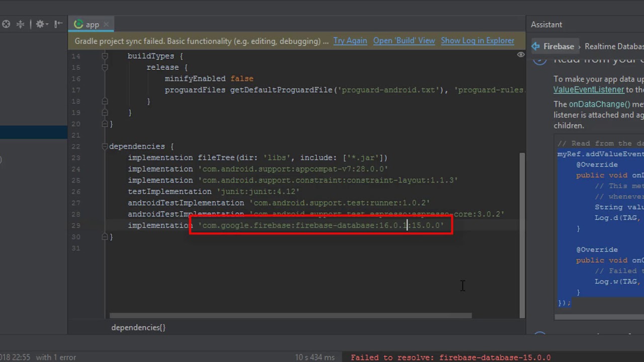Click the constraint-layout:1.1.3 dependency line

[293, 180]
